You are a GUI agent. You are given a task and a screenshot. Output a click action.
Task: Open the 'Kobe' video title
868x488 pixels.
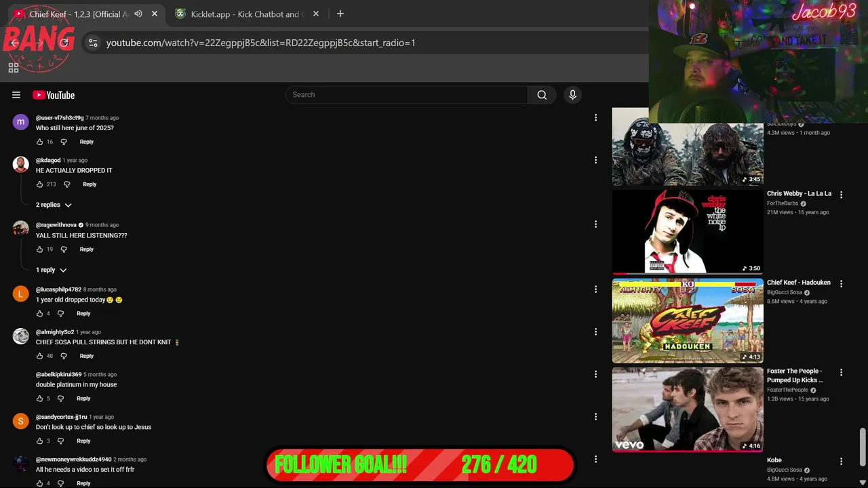[x=774, y=460]
